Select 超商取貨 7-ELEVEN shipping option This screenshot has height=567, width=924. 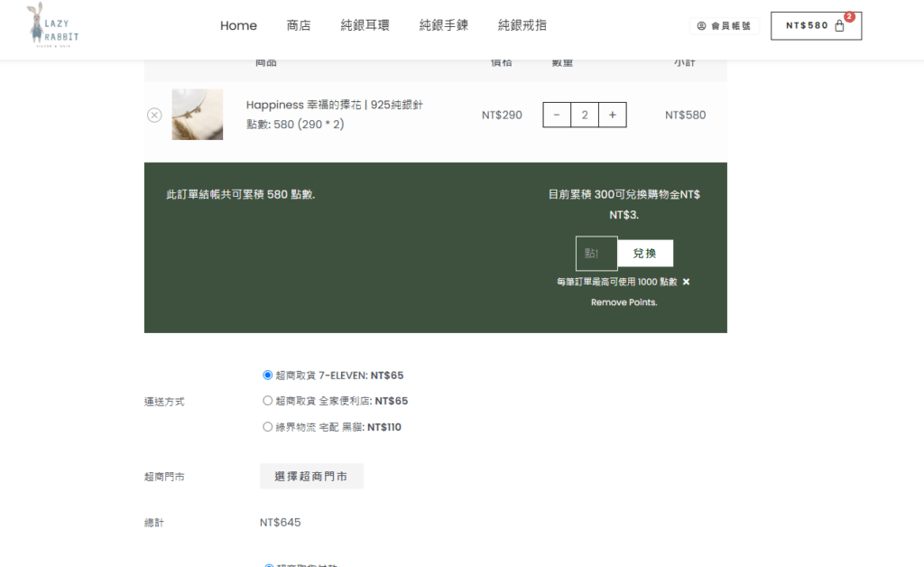pyautogui.click(x=267, y=375)
